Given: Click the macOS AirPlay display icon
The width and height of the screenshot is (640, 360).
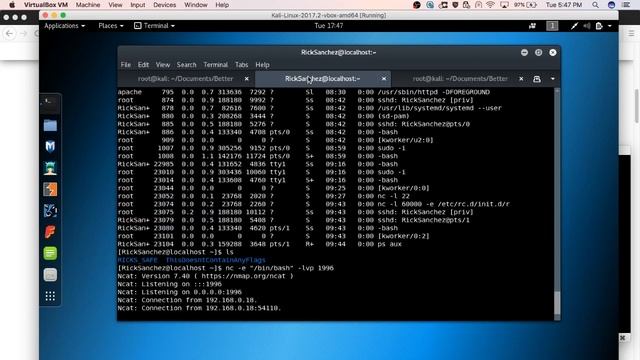Looking at the screenshot, I should (504, 5).
